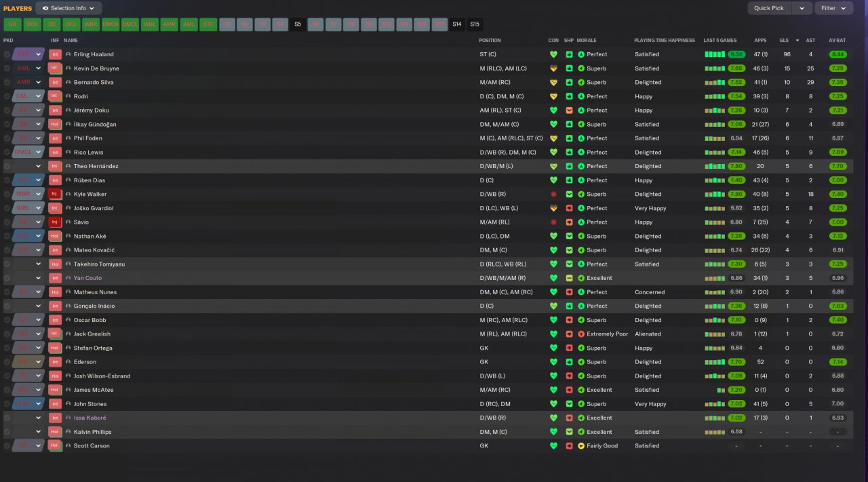Select the S14 substitute slot
This screenshot has width=868, height=482.
click(x=457, y=24)
